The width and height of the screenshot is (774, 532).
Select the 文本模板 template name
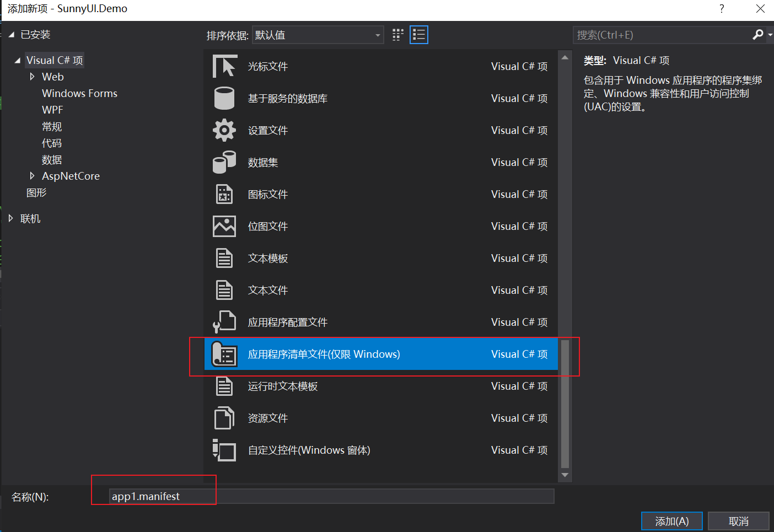point(268,258)
